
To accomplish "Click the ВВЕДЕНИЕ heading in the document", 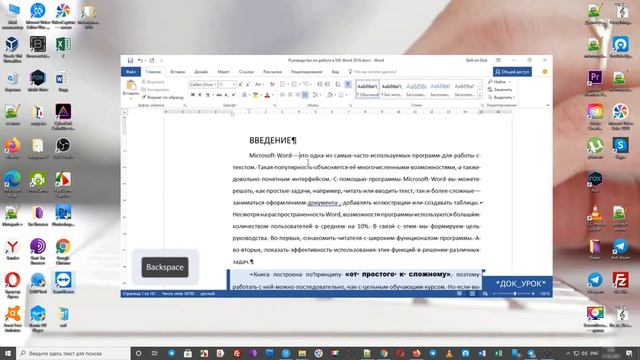I will point(273,140).
